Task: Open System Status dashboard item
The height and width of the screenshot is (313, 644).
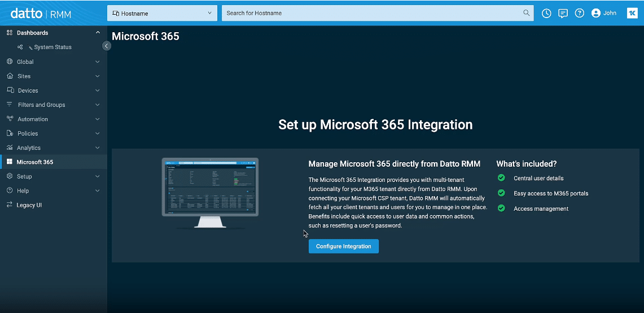Action: tap(54, 47)
